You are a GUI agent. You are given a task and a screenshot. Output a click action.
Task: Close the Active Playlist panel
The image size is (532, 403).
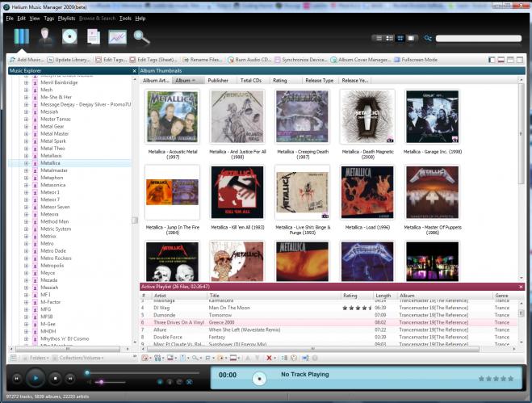pos(522,288)
